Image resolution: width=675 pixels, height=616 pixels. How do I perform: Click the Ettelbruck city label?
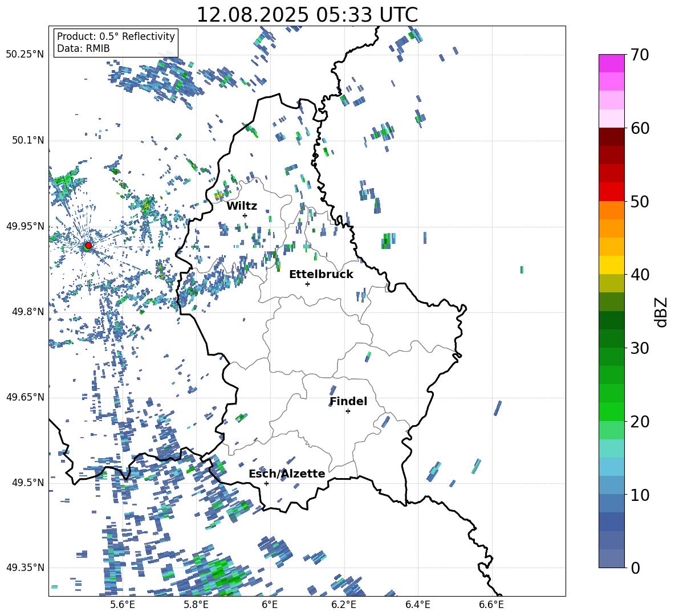pyautogui.click(x=321, y=275)
